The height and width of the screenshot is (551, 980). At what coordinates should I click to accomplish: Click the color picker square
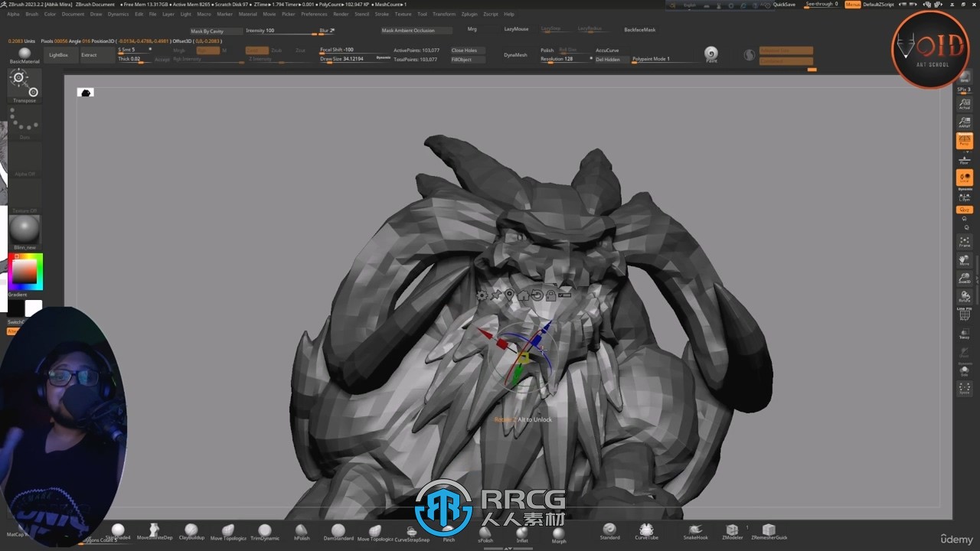click(25, 272)
